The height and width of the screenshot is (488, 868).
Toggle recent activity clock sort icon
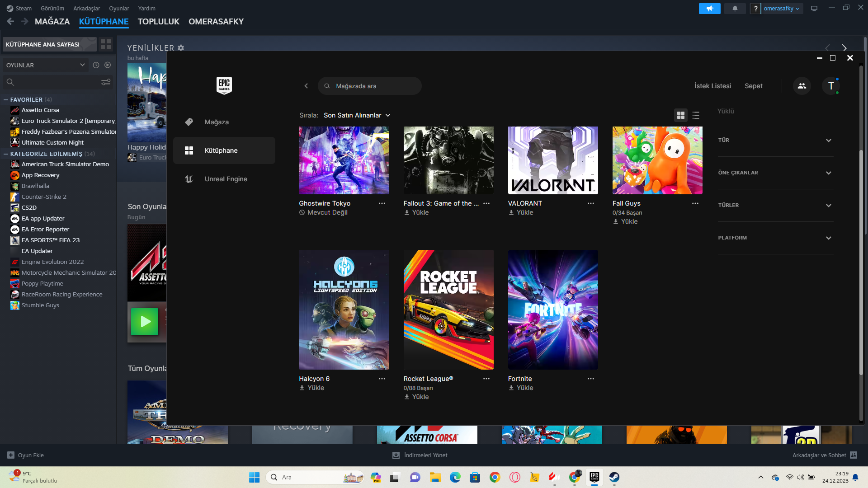point(96,65)
